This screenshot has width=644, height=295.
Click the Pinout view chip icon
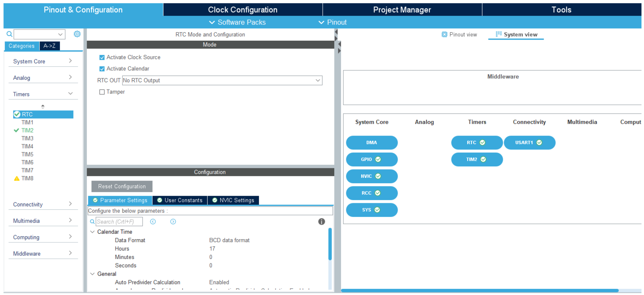pyautogui.click(x=444, y=34)
